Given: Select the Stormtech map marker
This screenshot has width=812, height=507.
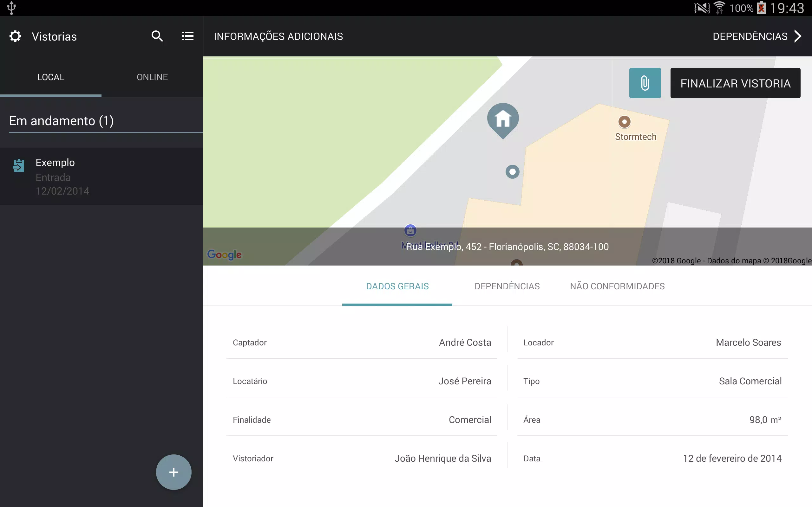Looking at the screenshot, I should (x=624, y=122).
